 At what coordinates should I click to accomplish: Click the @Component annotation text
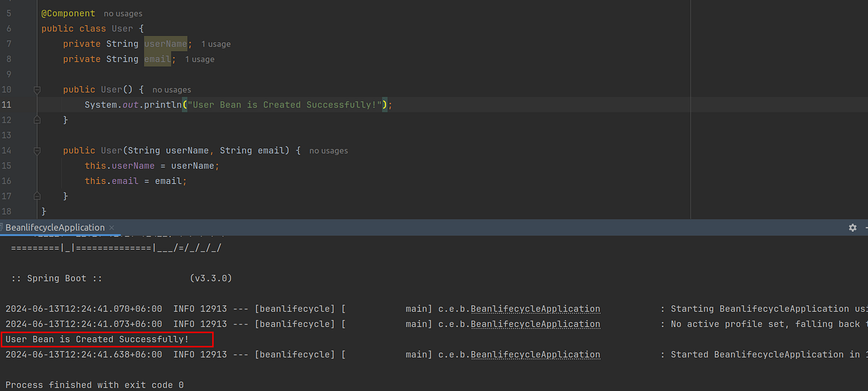(68, 13)
